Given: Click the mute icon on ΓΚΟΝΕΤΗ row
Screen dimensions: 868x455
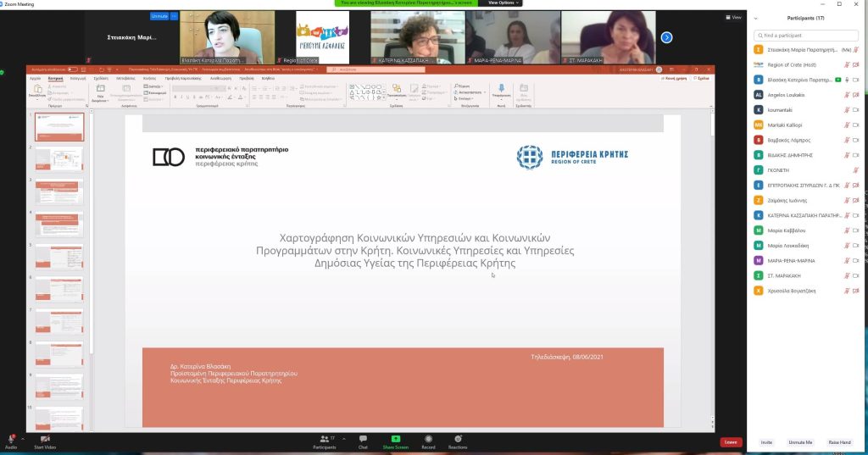Looking at the screenshot, I should tap(856, 170).
